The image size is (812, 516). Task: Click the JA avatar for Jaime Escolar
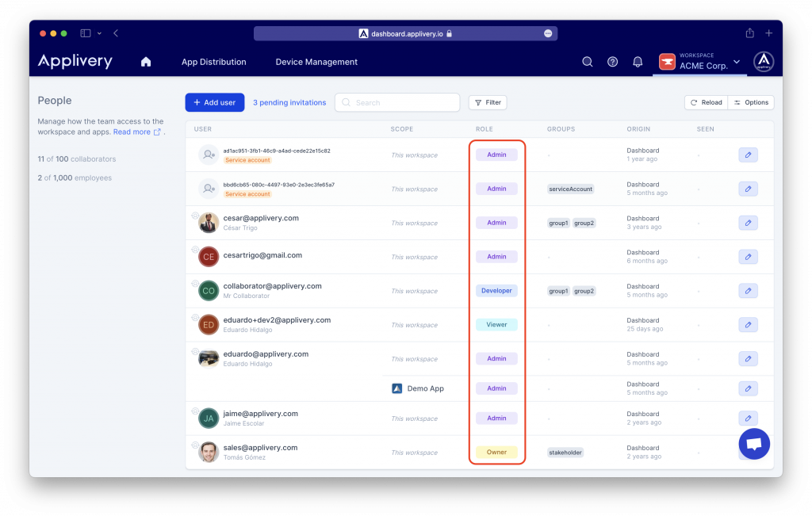pos(209,419)
